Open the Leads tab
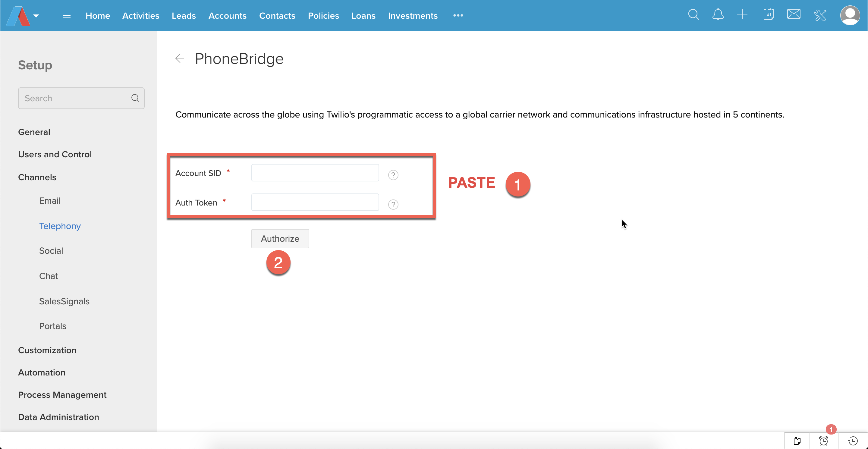The image size is (868, 449). point(184,16)
